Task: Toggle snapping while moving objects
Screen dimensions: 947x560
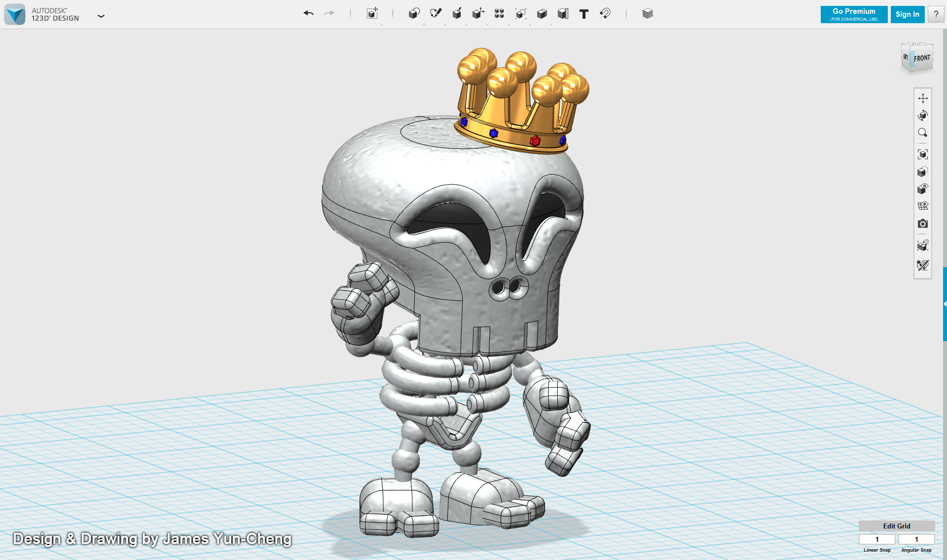Action: coord(922,245)
